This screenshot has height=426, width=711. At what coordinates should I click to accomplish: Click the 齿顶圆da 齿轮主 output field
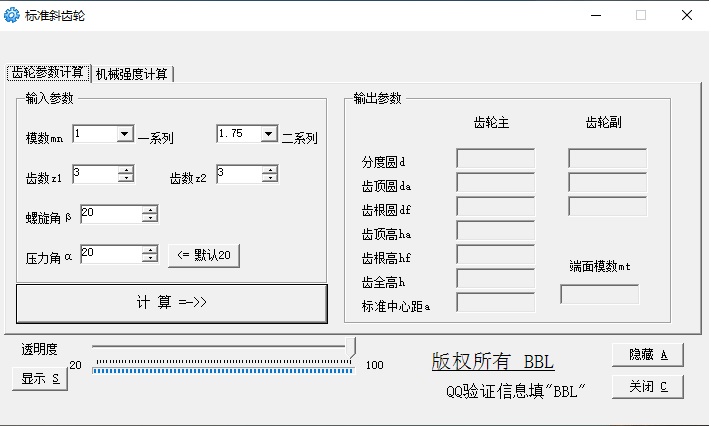point(496,182)
